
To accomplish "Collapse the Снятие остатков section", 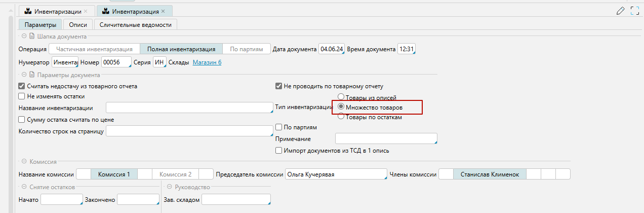I will [x=23, y=187].
